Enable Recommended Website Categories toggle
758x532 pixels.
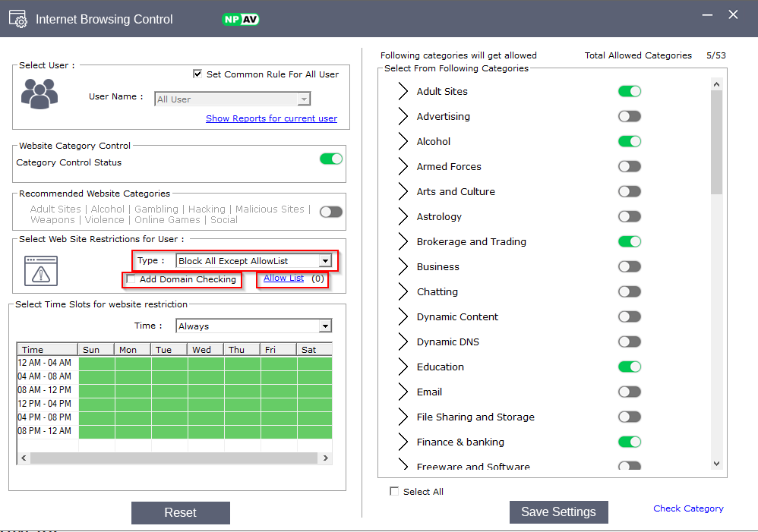pos(331,212)
